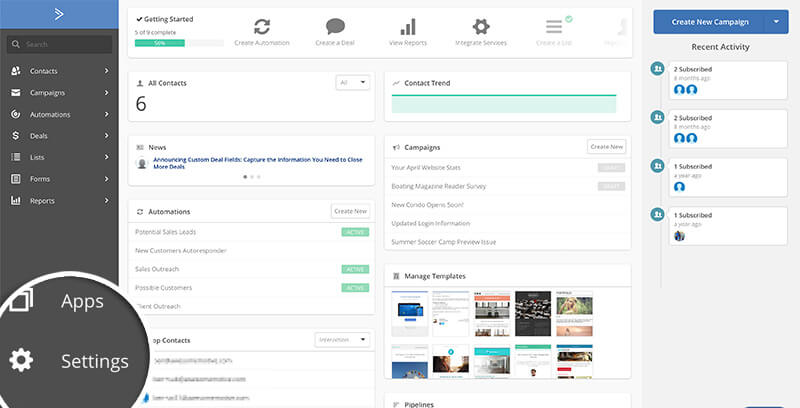Click the search magnifier icon in the sidebar
The height and width of the screenshot is (408, 800).
click(16, 44)
